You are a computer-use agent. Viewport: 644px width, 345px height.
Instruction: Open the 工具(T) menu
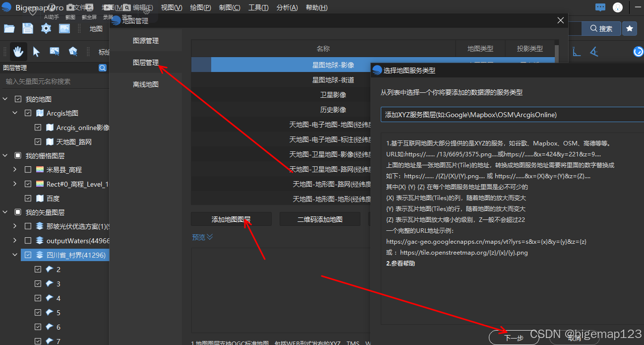pyautogui.click(x=258, y=7)
